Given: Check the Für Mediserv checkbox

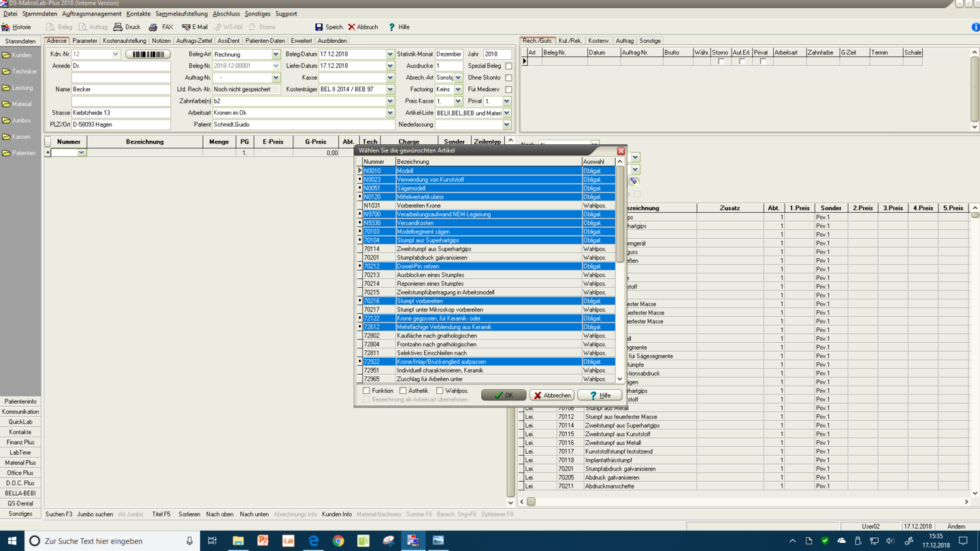Looking at the screenshot, I should tap(508, 89).
